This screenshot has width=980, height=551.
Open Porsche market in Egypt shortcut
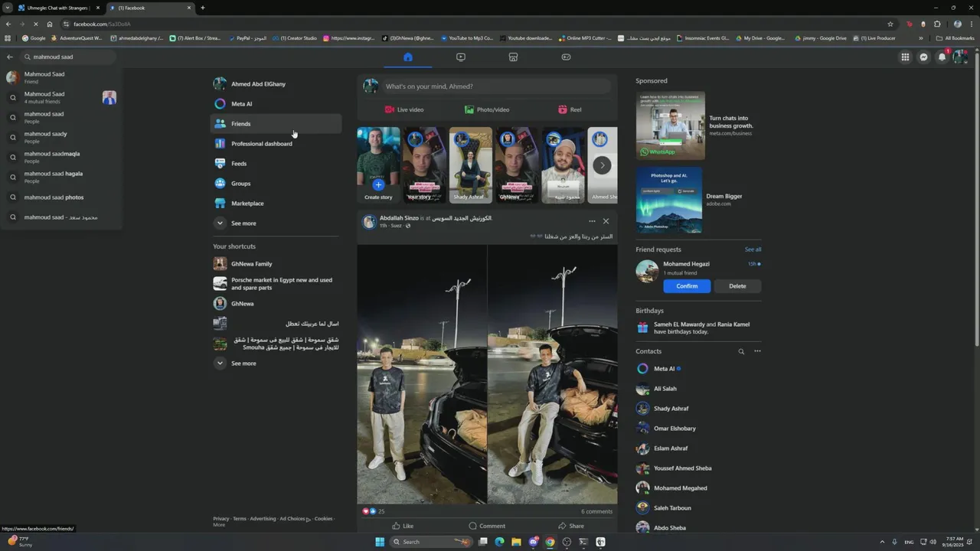(276, 283)
